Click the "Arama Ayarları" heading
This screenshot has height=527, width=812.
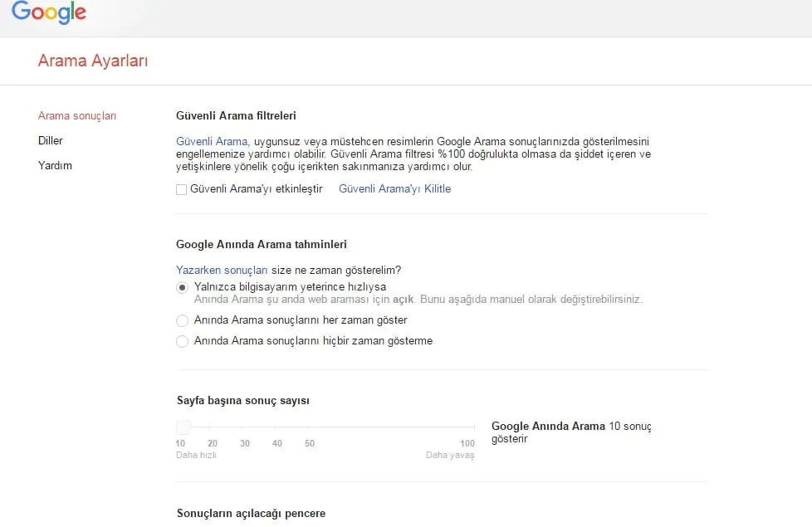pyautogui.click(x=92, y=61)
